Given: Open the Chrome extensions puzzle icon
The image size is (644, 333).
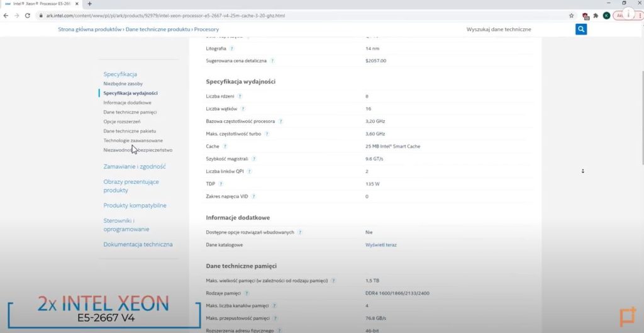Looking at the screenshot, I should tap(596, 16).
